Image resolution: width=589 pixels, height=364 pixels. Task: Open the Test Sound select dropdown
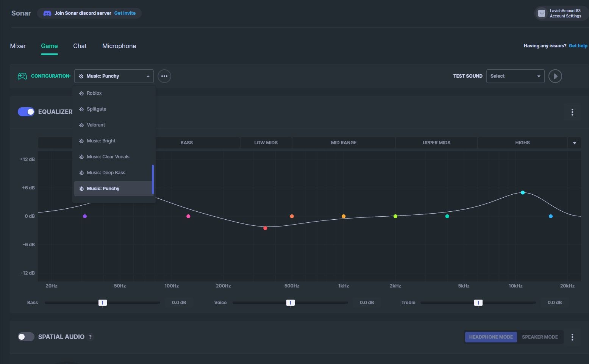click(x=515, y=76)
